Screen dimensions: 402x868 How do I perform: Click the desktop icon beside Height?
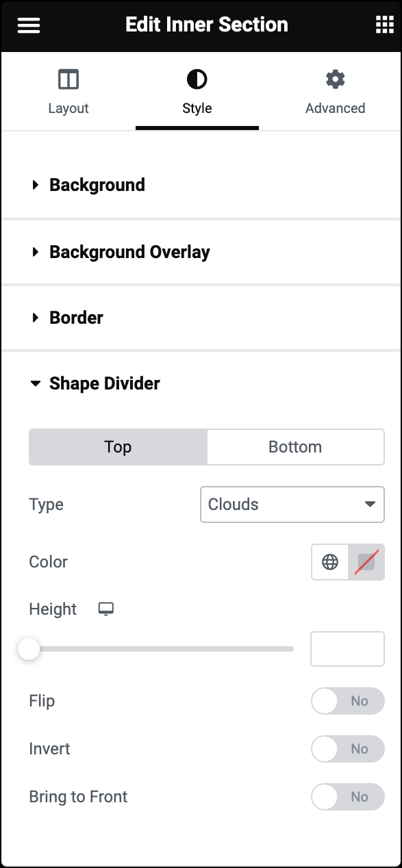tap(106, 609)
